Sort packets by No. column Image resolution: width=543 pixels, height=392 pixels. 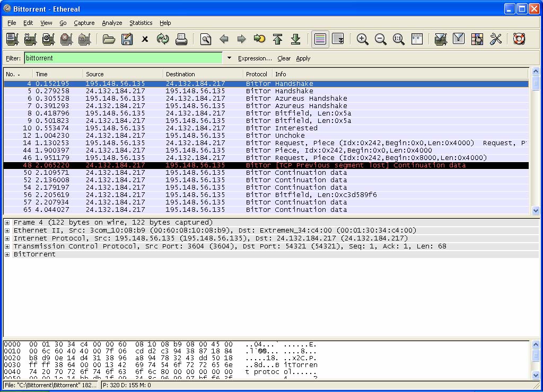[x=18, y=74]
